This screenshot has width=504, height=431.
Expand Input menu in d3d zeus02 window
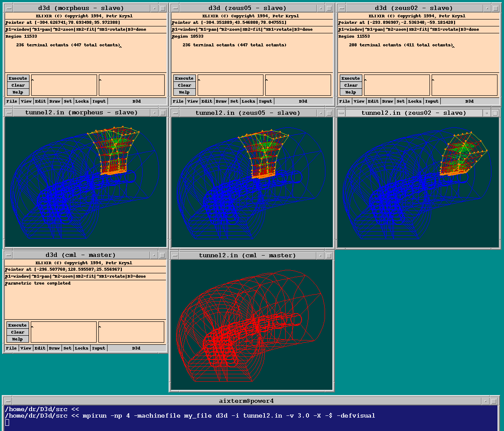tap(432, 101)
